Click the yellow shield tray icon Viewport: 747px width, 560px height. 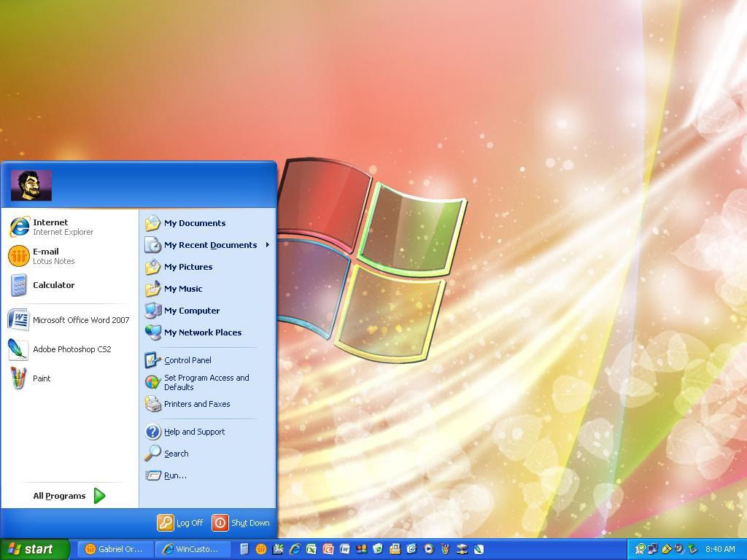666,549
